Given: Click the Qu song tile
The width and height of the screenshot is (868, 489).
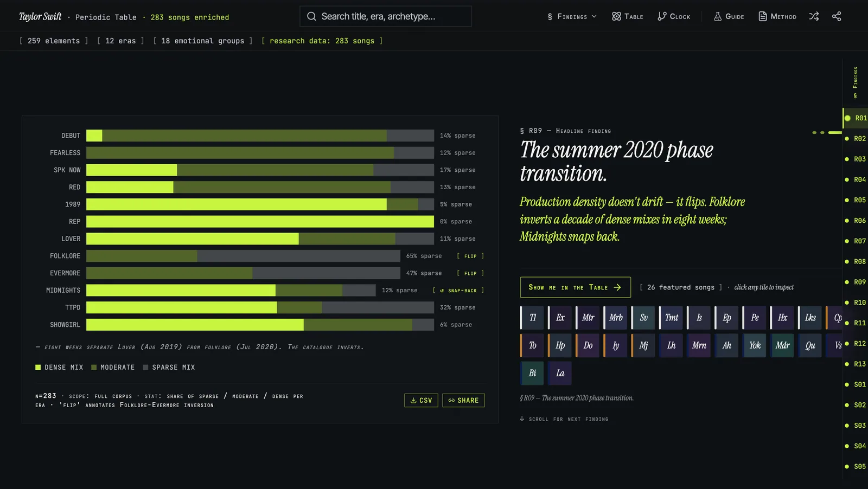Looking at the screenshot, I should tap(810, 345).
